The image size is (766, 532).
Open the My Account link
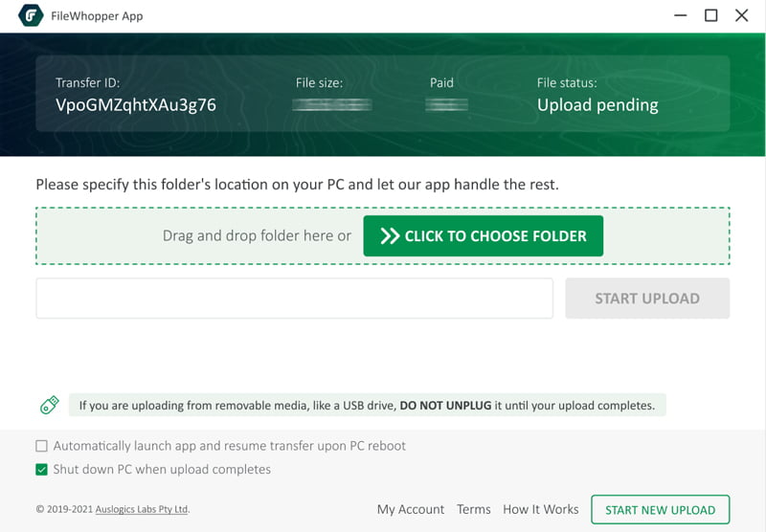411,510
